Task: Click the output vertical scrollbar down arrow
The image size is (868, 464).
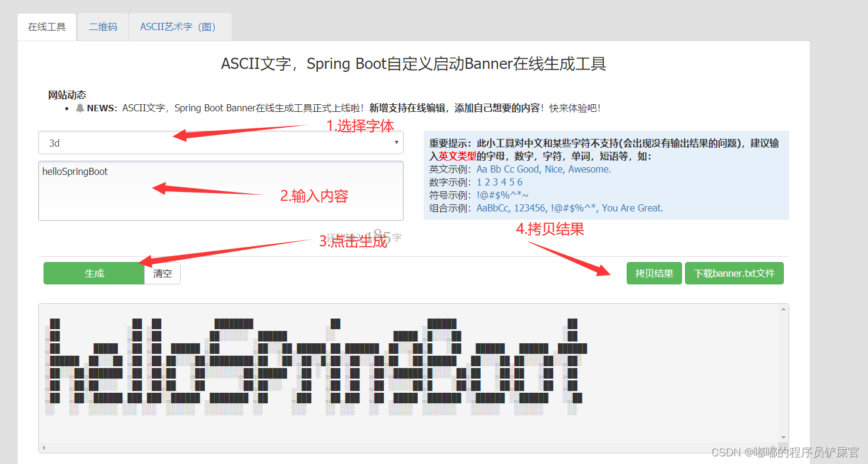Action: pos(783,438)
